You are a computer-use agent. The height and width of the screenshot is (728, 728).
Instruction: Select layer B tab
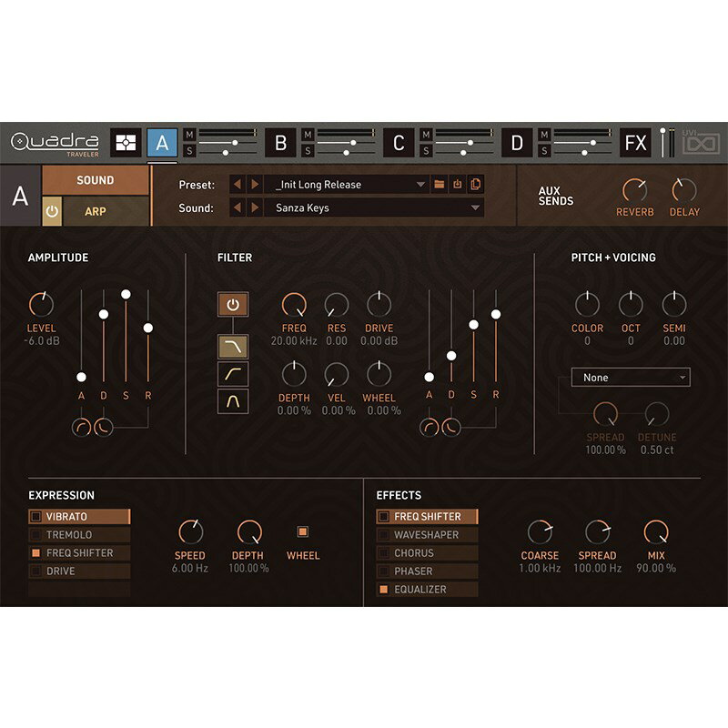280,143
